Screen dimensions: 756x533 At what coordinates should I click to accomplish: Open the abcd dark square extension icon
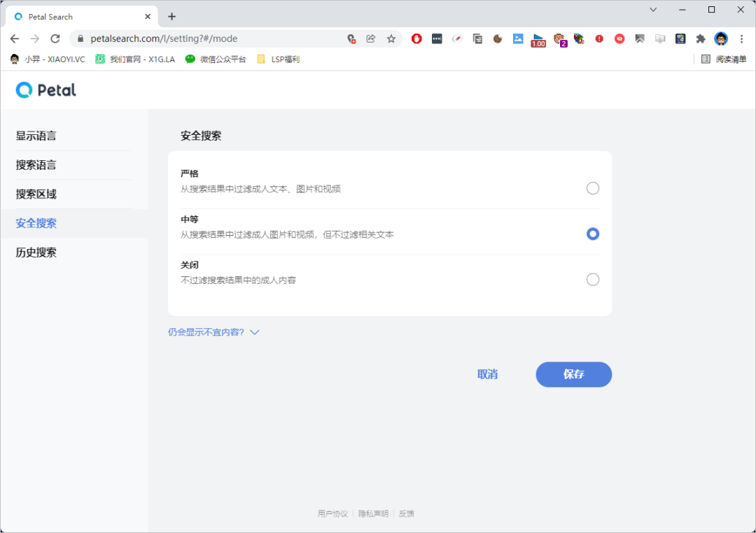680,38
